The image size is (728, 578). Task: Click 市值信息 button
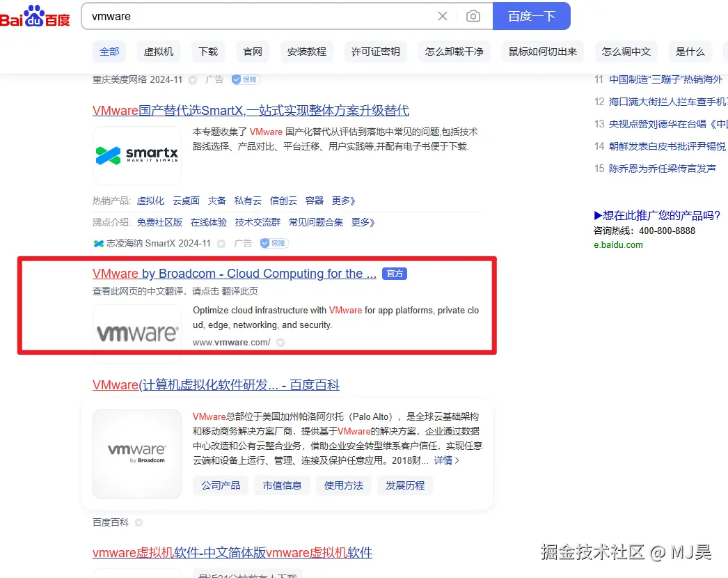coord(282,485)
